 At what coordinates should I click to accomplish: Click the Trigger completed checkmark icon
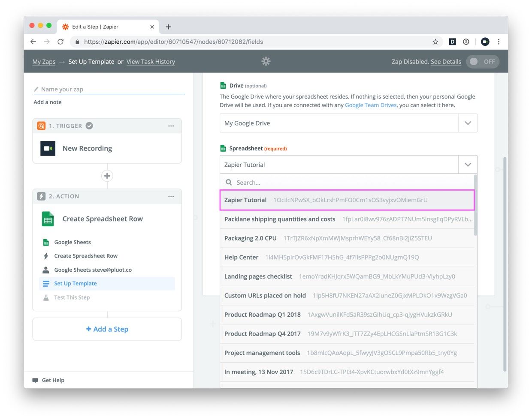click(89, 126)
